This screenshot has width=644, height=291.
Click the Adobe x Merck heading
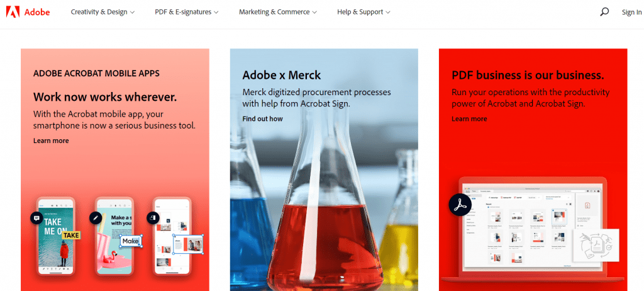(282, 75)
